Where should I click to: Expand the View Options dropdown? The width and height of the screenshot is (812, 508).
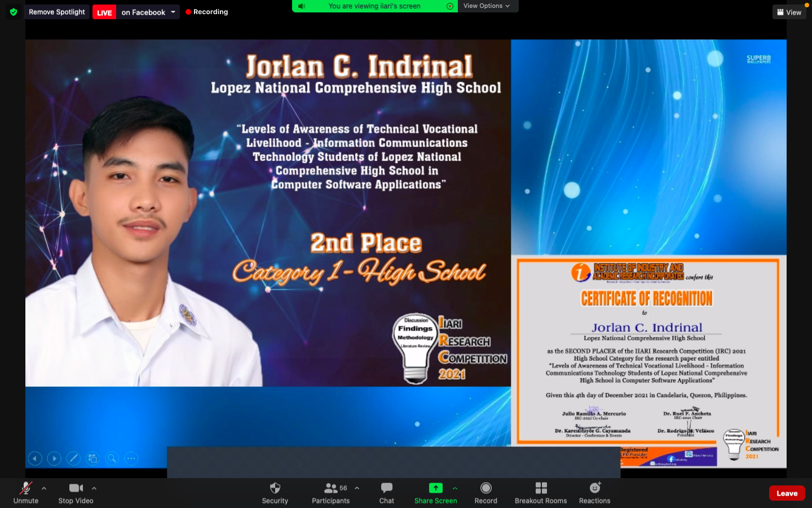click(487, 6)
